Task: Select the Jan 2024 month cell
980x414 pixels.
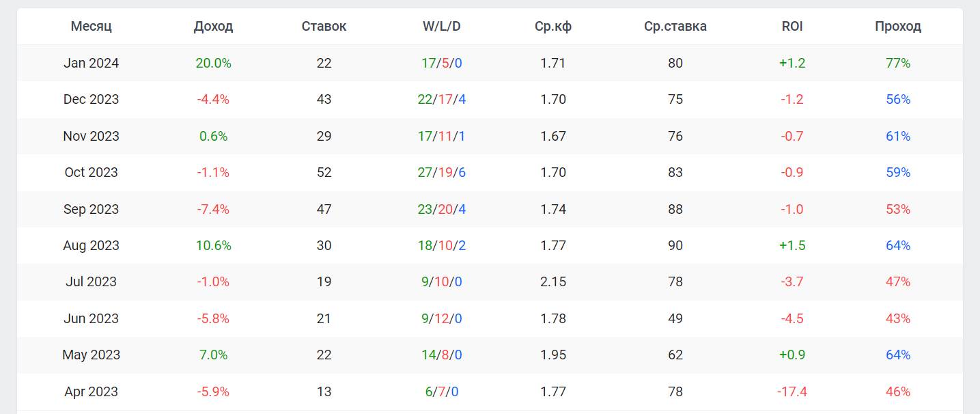Action: (91, 64)
